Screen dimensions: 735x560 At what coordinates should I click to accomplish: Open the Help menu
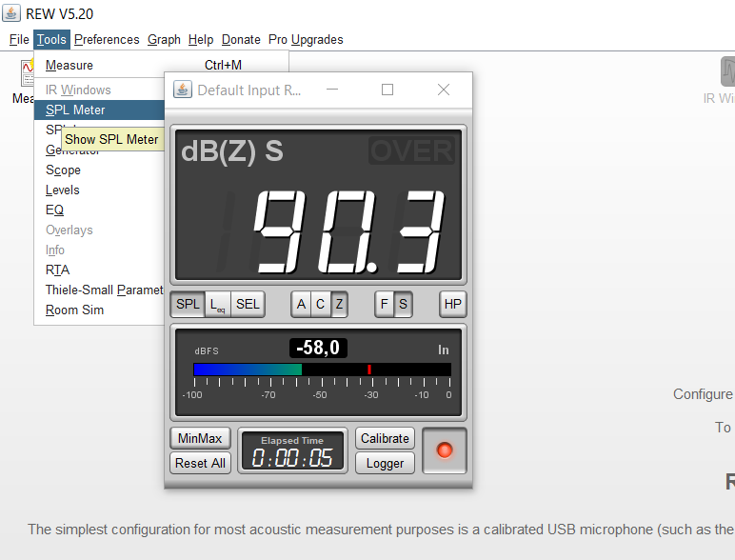[201, 39]
